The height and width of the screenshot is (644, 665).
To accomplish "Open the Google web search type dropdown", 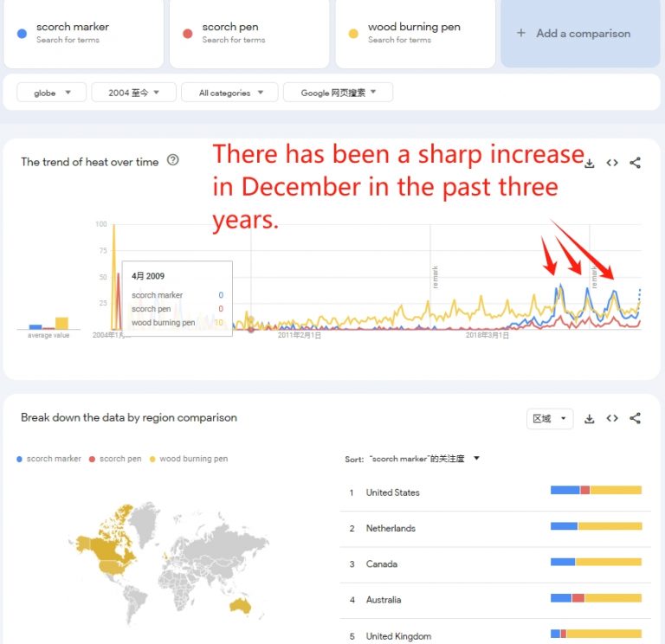I will 338,93.
